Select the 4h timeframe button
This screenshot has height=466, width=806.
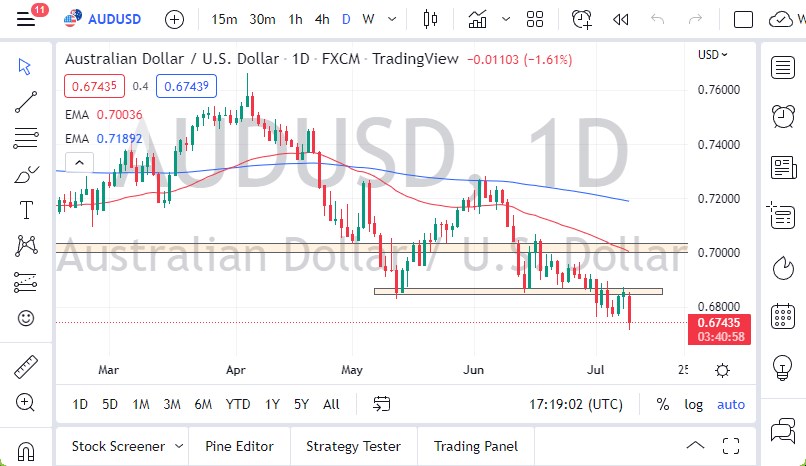pos(321,19)
